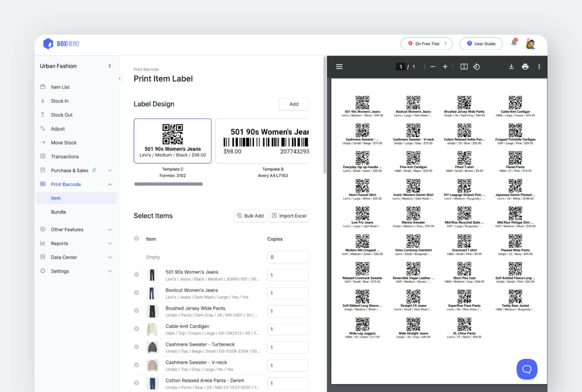Image resolution: width=582 pixels, height=392 pixels.
Task: Open the User Guide
Action: [481, 44]
